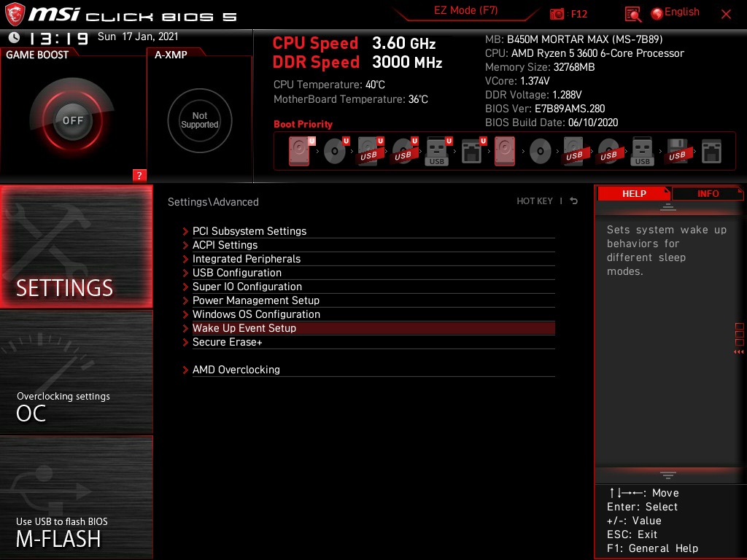Click the help panel bottom scroll grip
This screenshot has width=747, height=560.
coord(668,475)
